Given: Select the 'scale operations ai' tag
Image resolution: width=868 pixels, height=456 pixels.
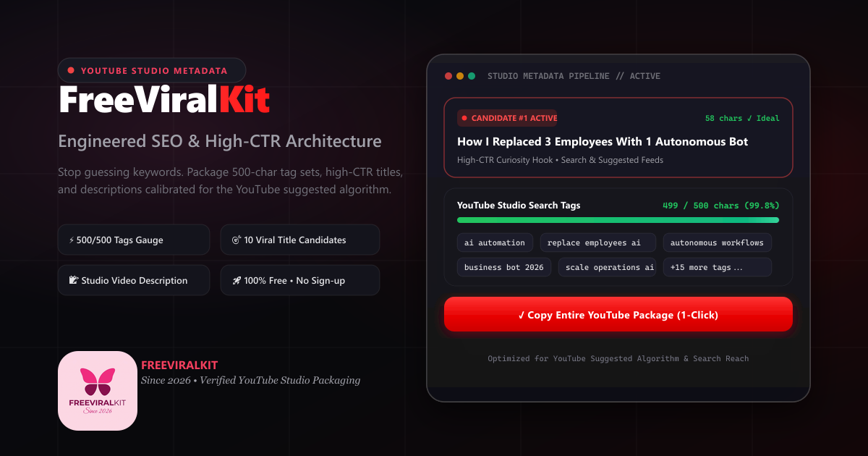Looking at the screenshot, I should tap(607, 267).
